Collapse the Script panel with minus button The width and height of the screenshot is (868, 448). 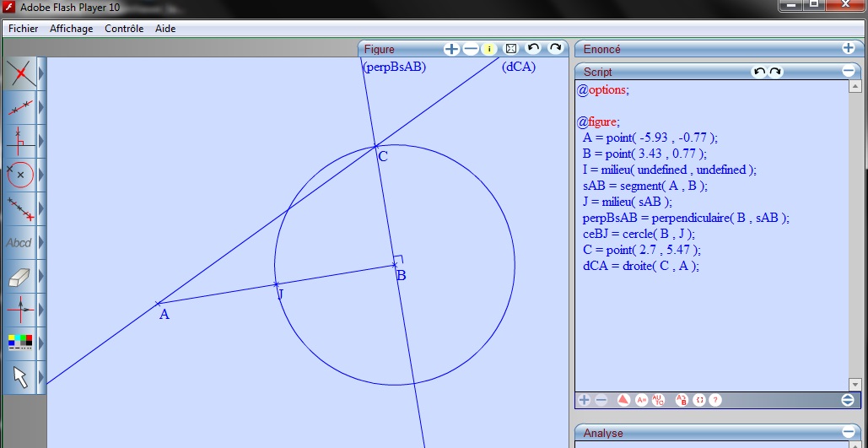click(x=848, y=72)
